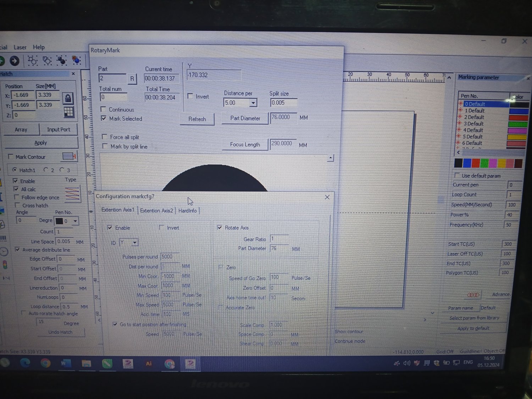532x399 pixels.
Task: Switch to the HardInfo tab
Action: [187, 211]
